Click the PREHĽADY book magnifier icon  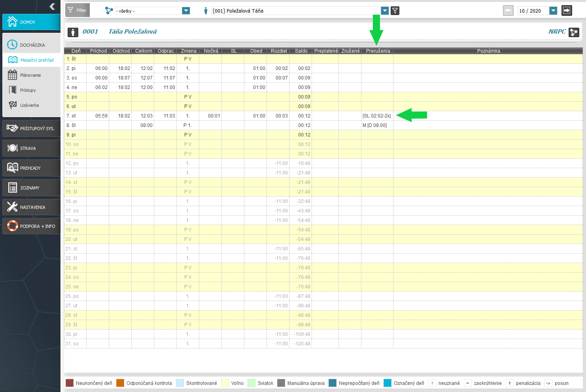[x=12, y=168]
